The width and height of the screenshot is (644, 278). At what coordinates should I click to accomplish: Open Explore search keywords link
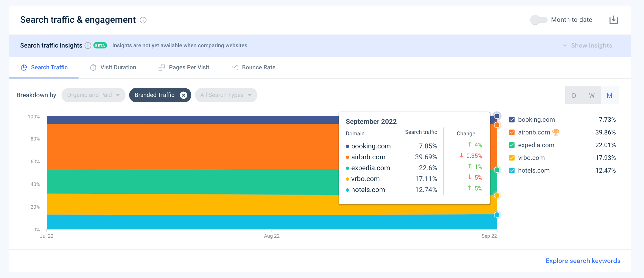[x=583, y=261]
